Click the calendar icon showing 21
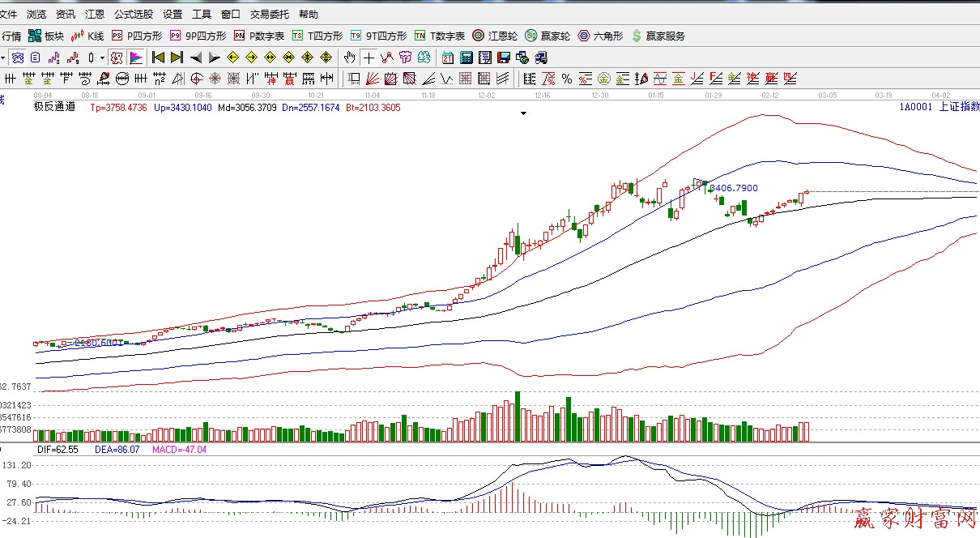 pyautogui.click(x=447, y=58)
